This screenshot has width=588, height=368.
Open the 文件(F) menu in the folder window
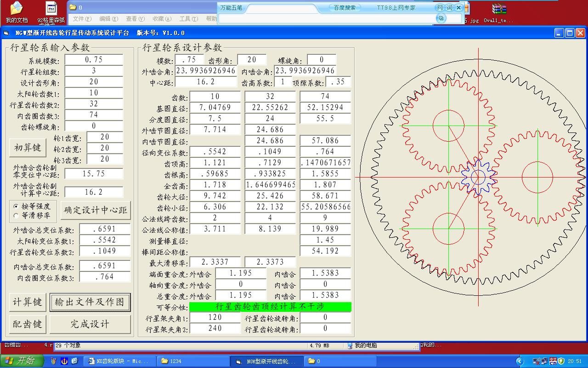coord(82,19)
